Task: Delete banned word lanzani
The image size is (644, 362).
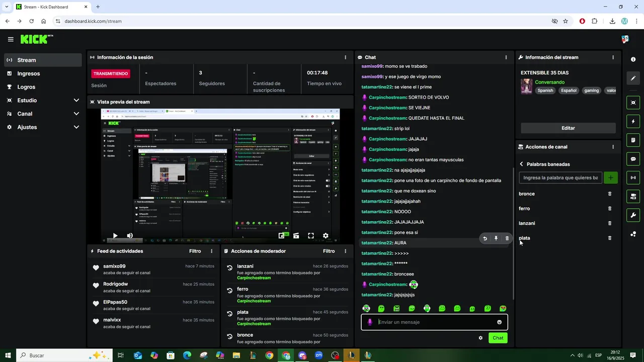Action: click(x=610, y=223)
